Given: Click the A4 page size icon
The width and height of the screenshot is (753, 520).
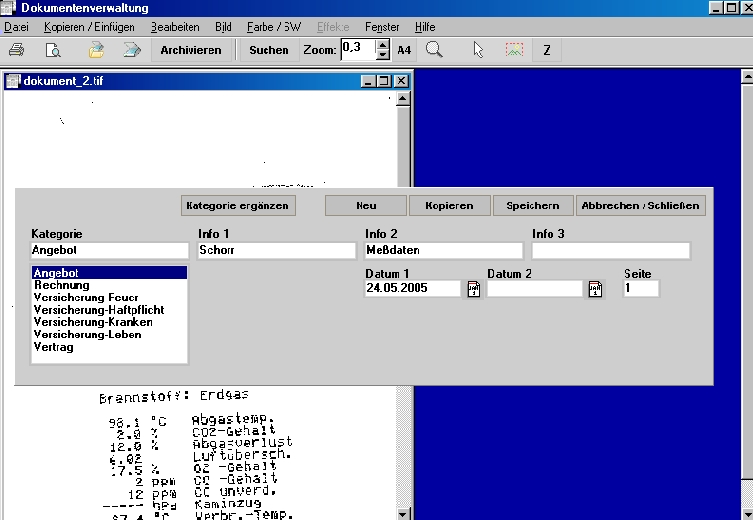Looking at the screenshot, I should click(x=404, y=50).
